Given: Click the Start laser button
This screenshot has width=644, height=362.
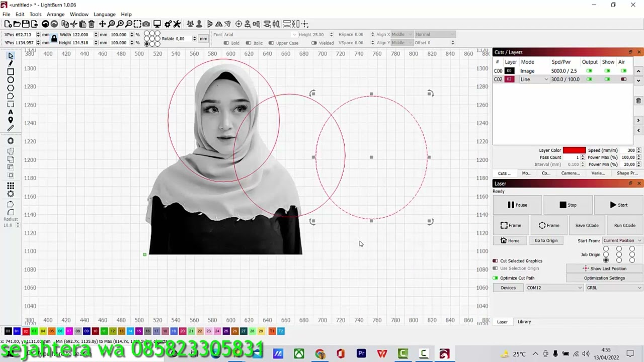Looking at the screenshot, I should coord(618,205).
